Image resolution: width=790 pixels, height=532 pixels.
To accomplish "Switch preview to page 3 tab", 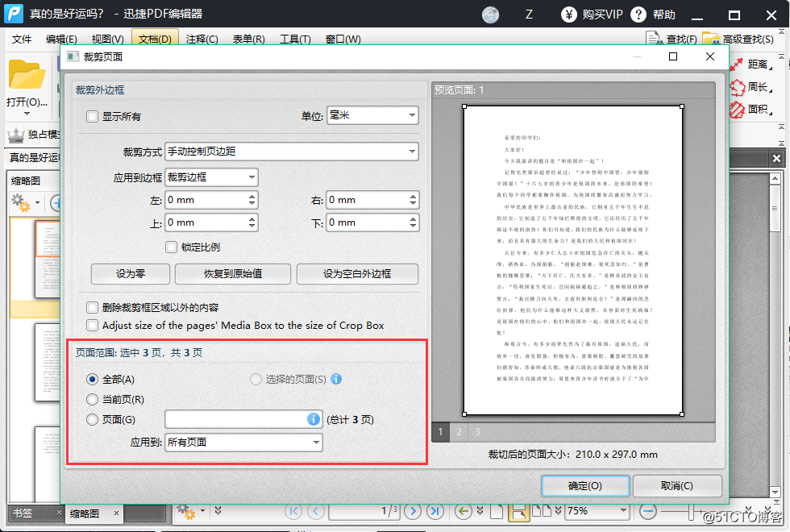I will click(477, 432).
